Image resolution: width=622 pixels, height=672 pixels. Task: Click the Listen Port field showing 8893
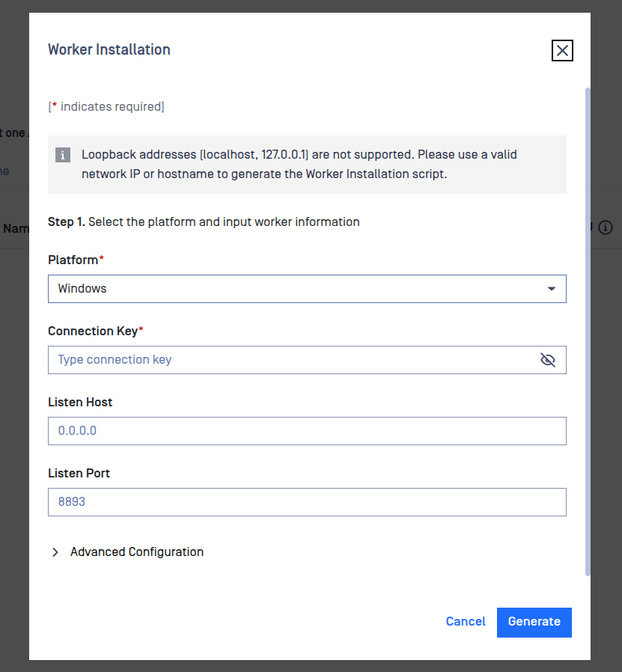pyautogui.click(x=307, y=502)
